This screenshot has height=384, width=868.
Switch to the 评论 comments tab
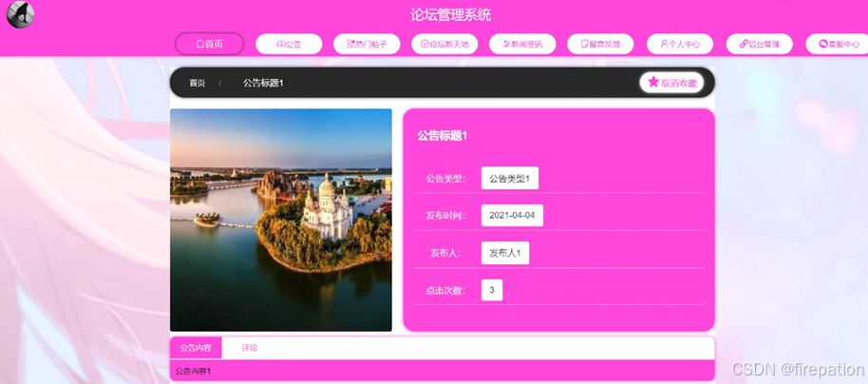(250, 348)
